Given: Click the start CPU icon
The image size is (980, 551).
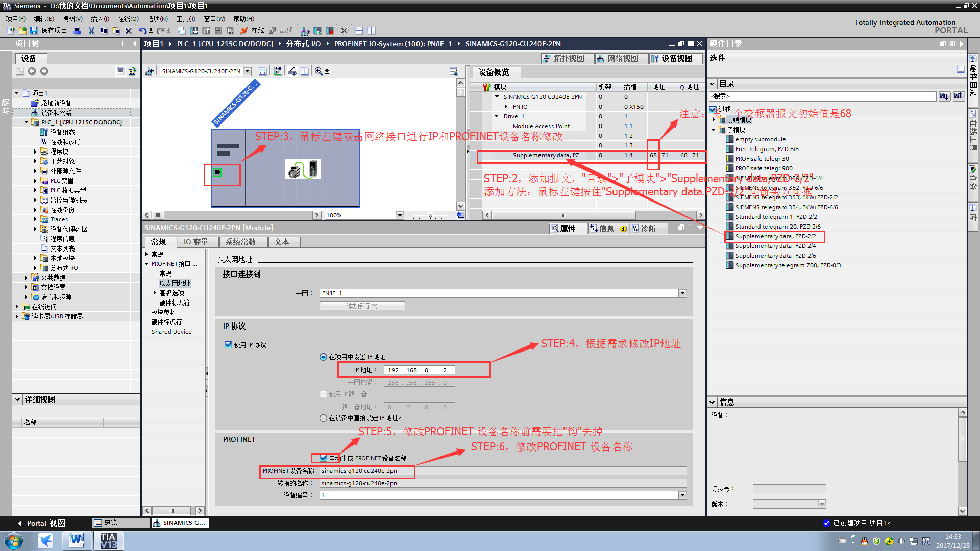Looking at the screenshot, I should [x=317, y=31].
